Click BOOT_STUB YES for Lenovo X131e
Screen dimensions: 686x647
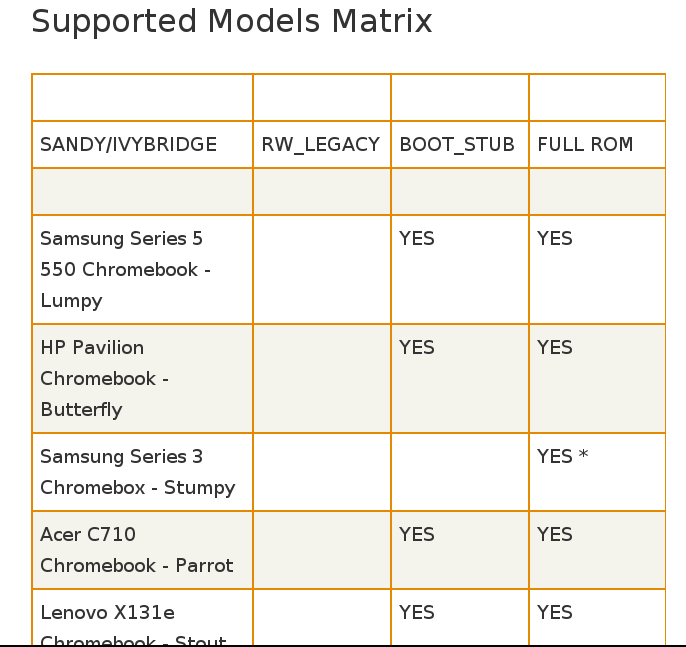click(417, 613)
